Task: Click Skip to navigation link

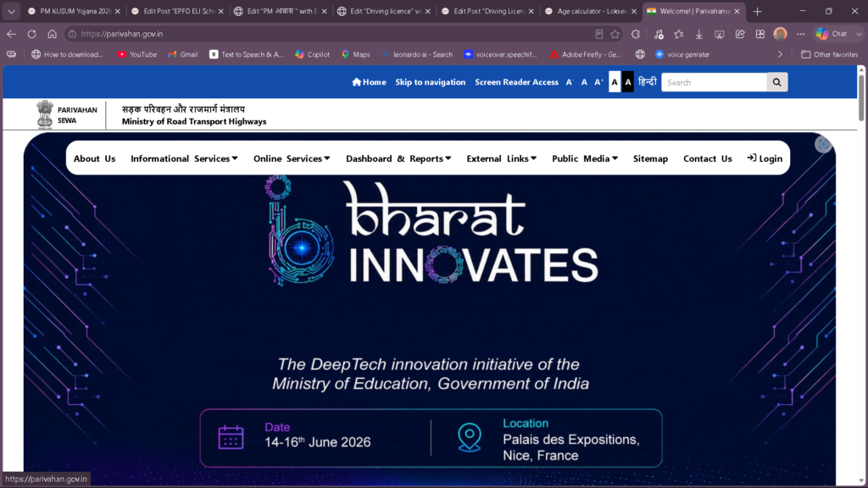Action: click(x=430, y=82)
